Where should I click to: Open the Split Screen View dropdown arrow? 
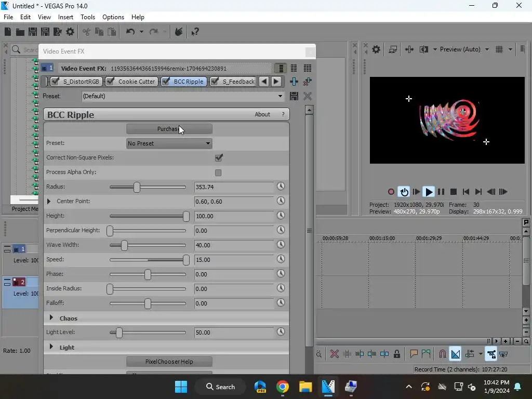(435, 49)
